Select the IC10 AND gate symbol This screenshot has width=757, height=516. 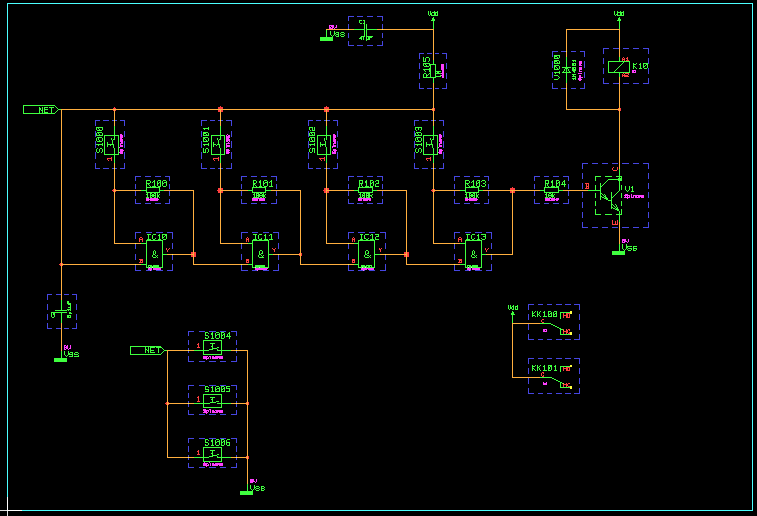(x=155, y=252)
